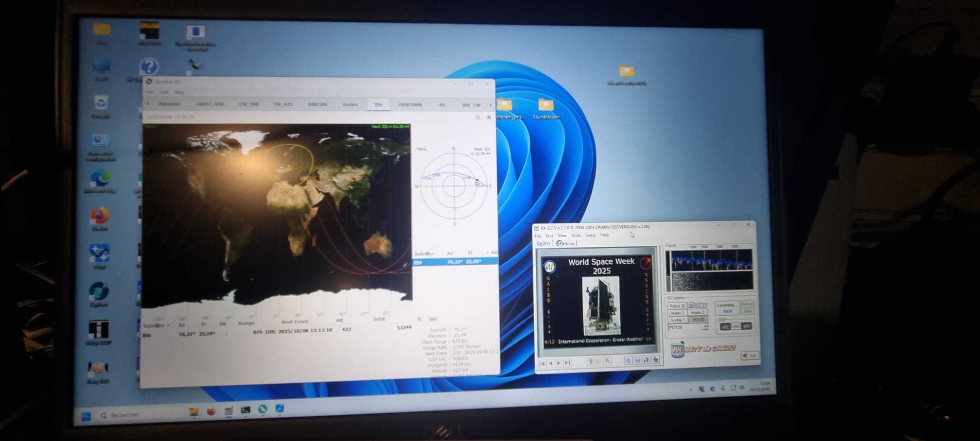980x441 pixels.
Task: Click the save image disk icon
Action: coord(637,360)
